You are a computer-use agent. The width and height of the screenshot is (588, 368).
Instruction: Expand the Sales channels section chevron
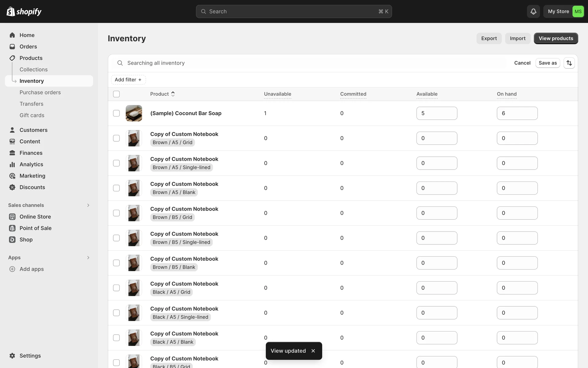coord(88,205)
